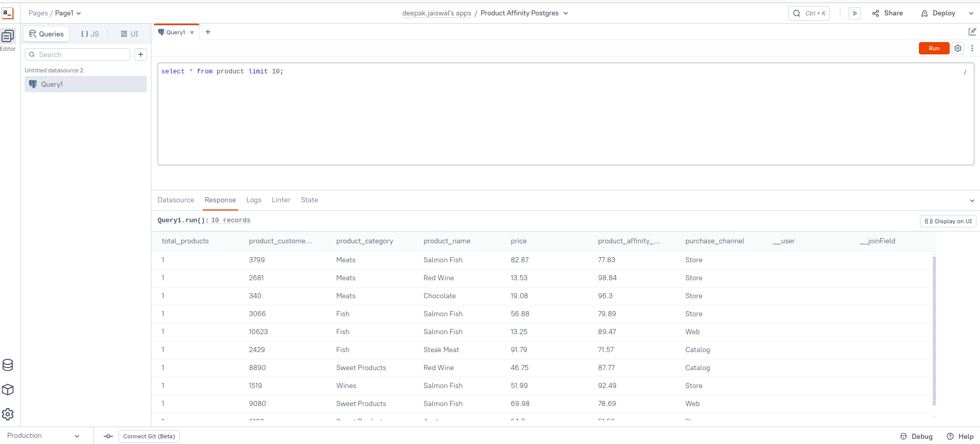This screenshot has height=444, width=980.
Task: Click the Steak Meat cell
Action: [x=441, y=350]
